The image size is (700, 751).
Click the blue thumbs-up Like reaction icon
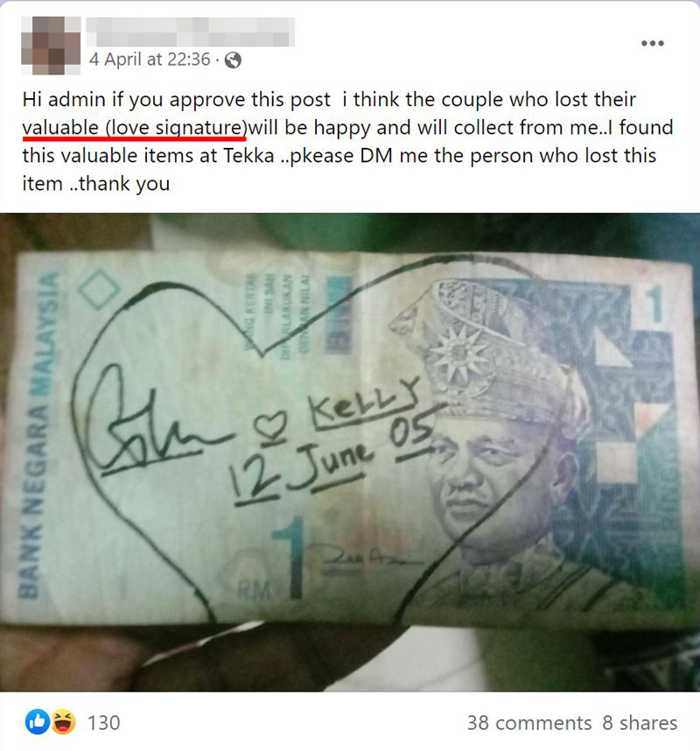pos(38,722)
